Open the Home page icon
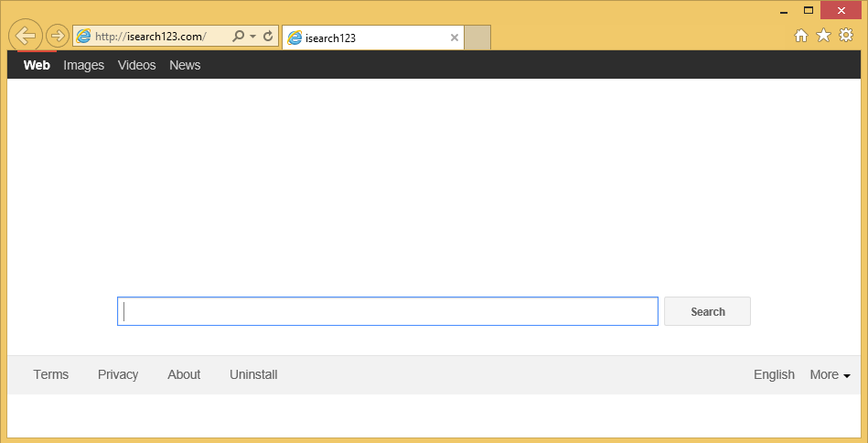 (x=801, y=36)
